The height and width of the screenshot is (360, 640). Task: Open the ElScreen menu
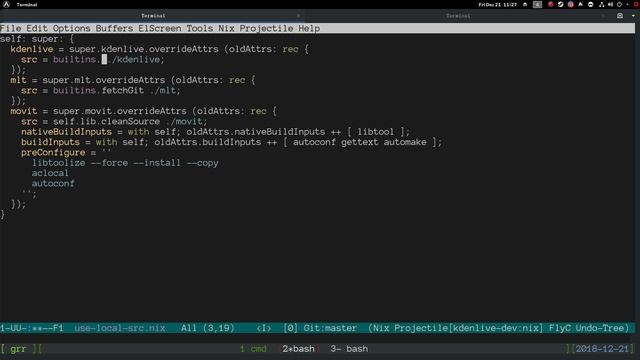pyautogui.click(x=160, y=28)
